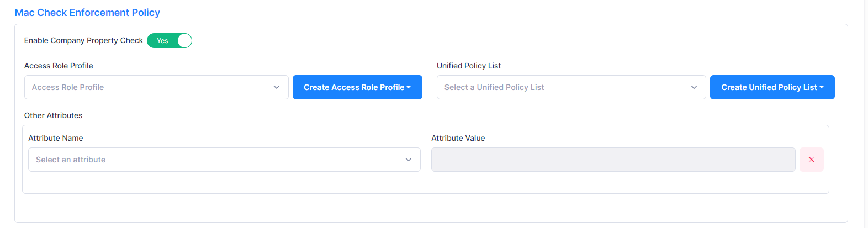Viewport: 868px width, 228px height.
Task: Disable the Company Property Check toggle
Action: pos(170,41)
